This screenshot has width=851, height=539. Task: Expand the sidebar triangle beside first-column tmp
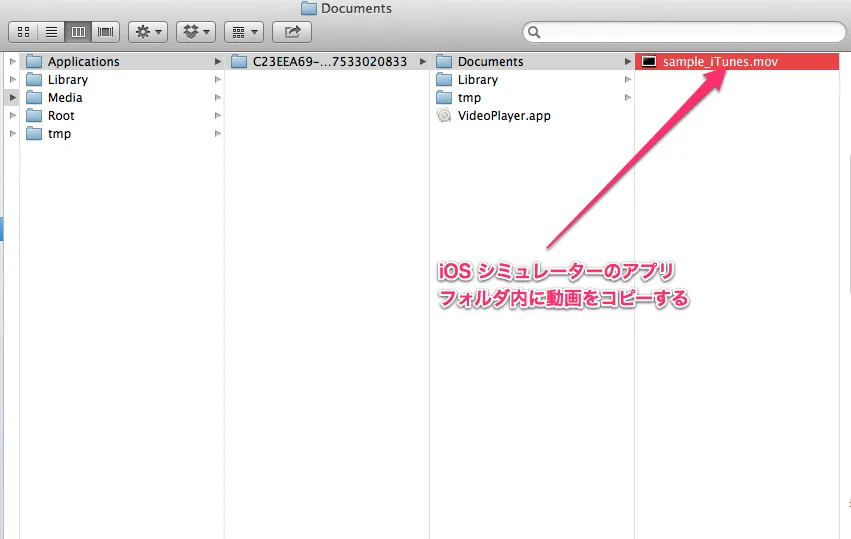point(12,134)
